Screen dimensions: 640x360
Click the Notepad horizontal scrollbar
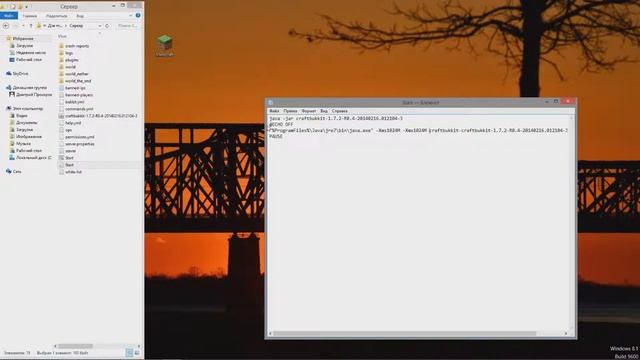pyautogui.click(x=404, y=333)
